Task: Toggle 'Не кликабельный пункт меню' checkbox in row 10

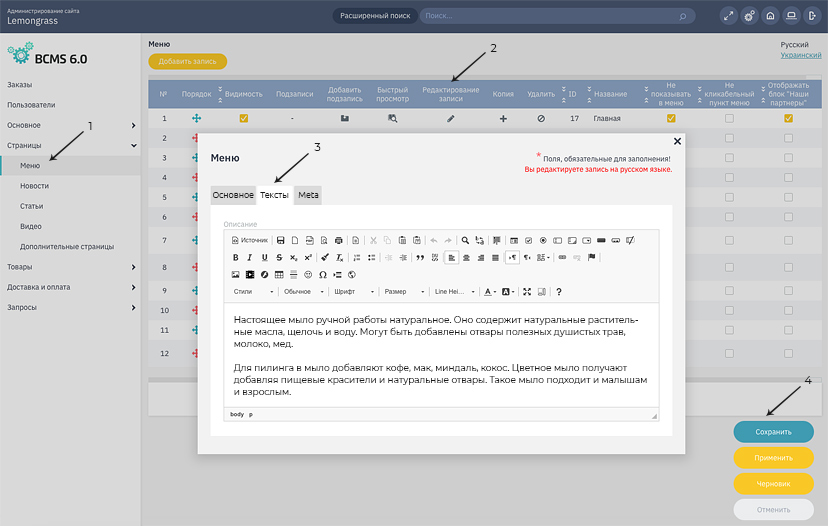Action: click(x=729, y=310)
